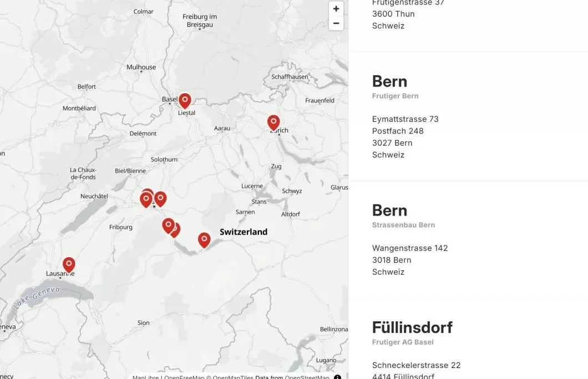
Task: Zoom in the map with plus button
Action: point(336,9)
